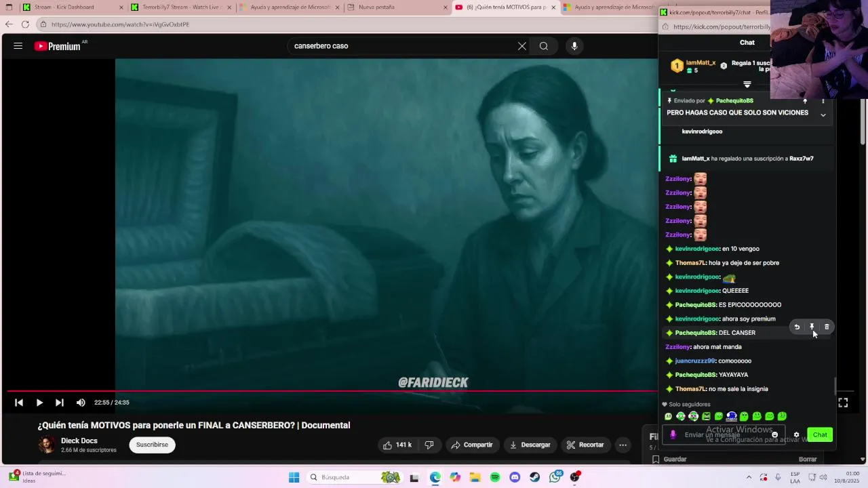Expand the gift leaderboard arrow in chat
The image size is (868, 488).
point(747,85)
